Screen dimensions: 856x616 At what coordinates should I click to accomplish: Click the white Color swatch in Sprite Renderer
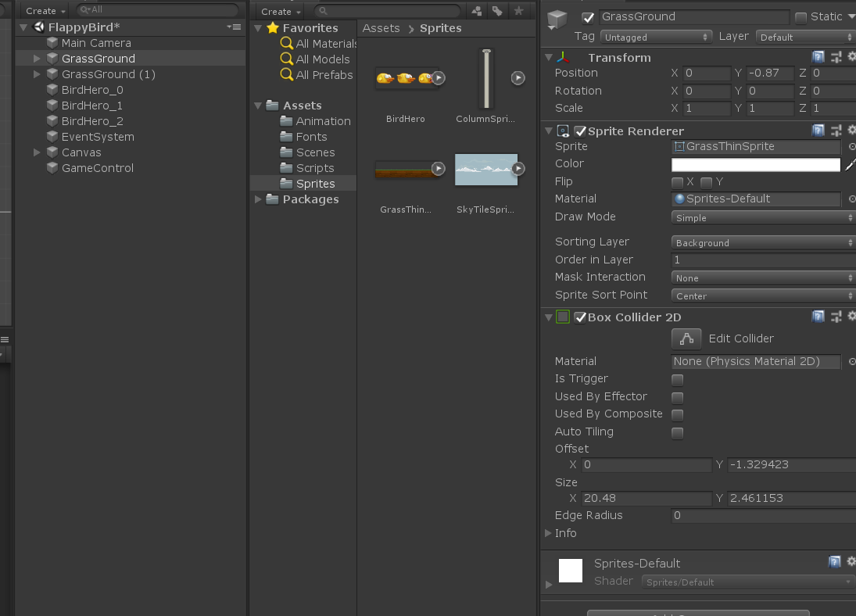tap(754, 163)
